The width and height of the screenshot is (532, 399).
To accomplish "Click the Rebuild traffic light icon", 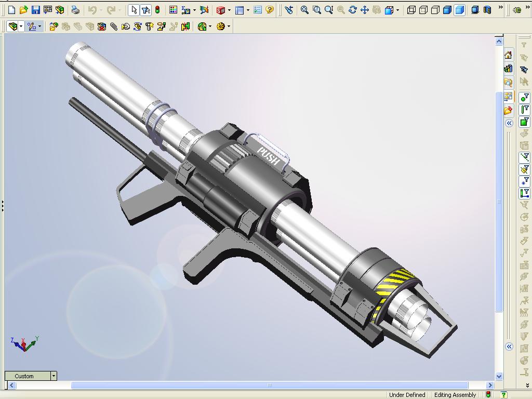I will (157, 10).
